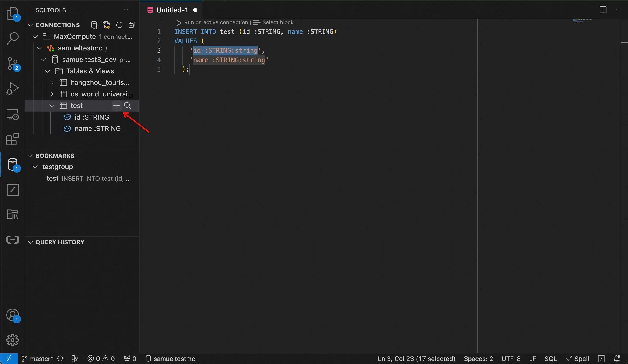Viewport: 628px width, 364px height.
Task: Expand the hangzhou_touris table node
Action: (x=52, y=82)
